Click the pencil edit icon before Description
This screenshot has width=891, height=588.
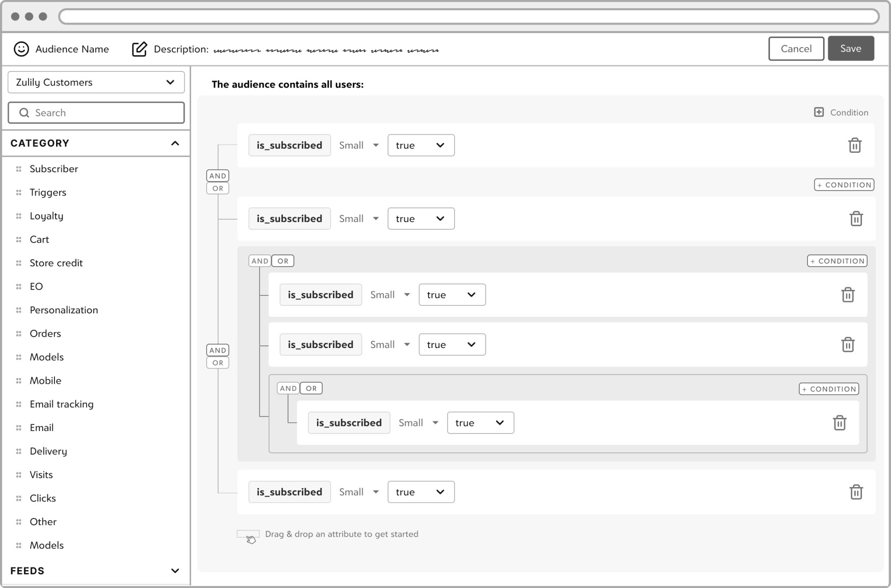[x=139, y=49]
